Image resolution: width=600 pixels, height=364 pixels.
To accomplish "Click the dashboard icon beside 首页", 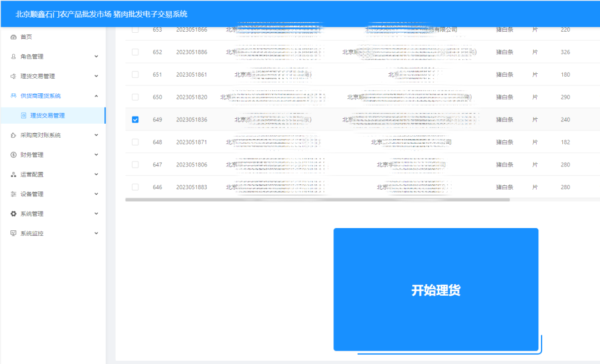I will pos(13,37).
